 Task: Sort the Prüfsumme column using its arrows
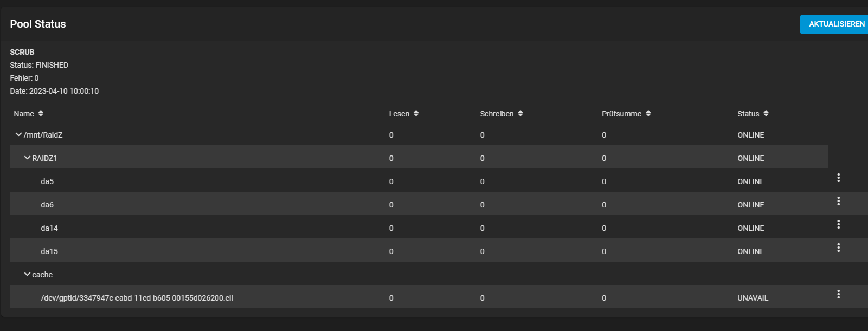(x=648, y=113)
